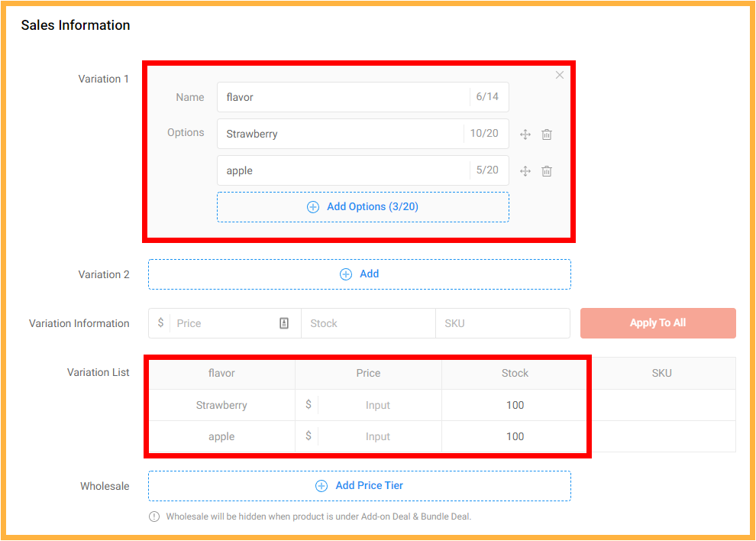Delete the apple option
The width and height of the screenshot is (756, 541).
pyautogui.click(x=546, y=171)
